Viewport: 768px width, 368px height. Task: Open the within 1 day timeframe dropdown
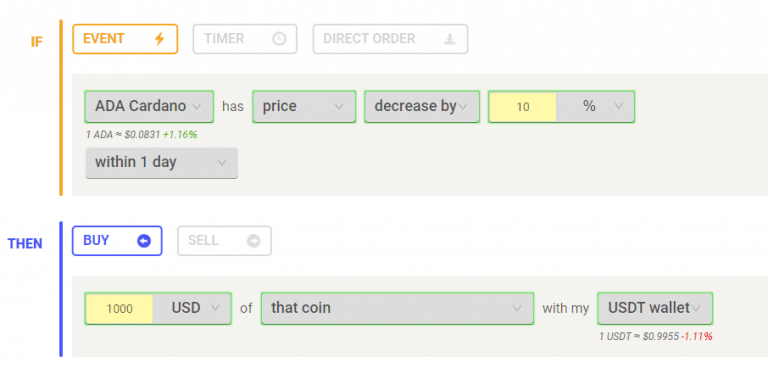click(162, 163)
